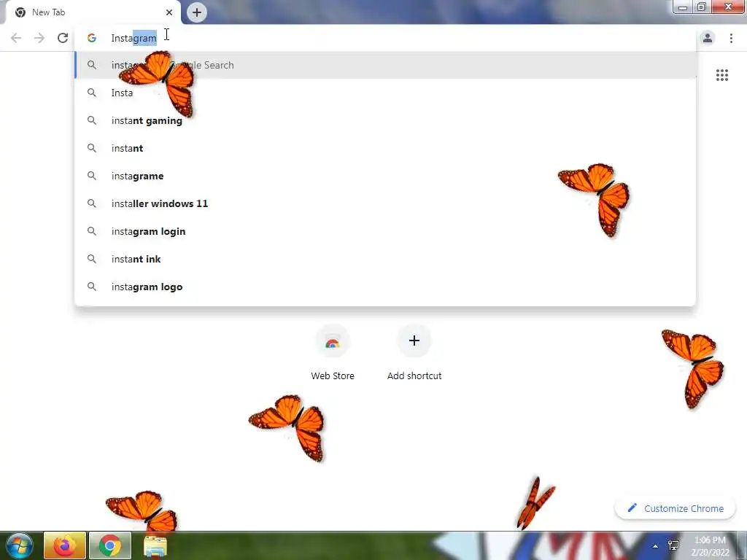This screenshot has width=747, height=560.
Task: Close the New Tab tab
Action: pos(169,12)
